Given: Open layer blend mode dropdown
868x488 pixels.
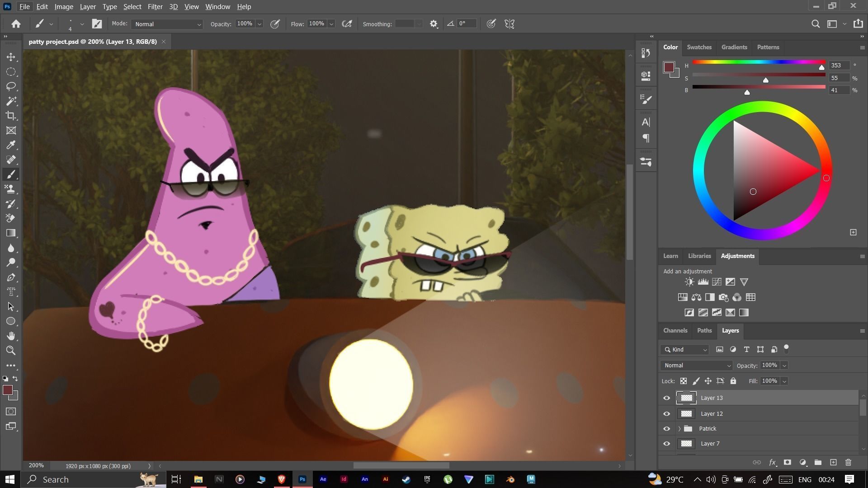Looking at the screenshot, I should pos(696,366).
